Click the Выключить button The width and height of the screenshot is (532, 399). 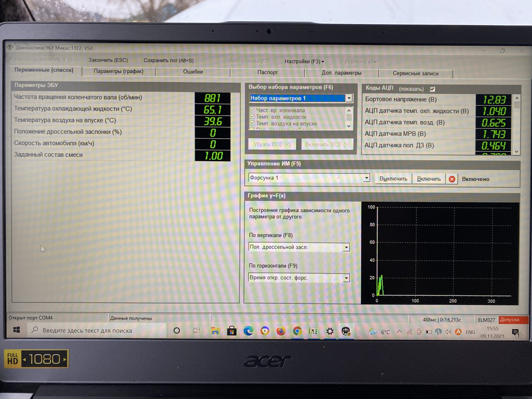[x=393, y=179]
